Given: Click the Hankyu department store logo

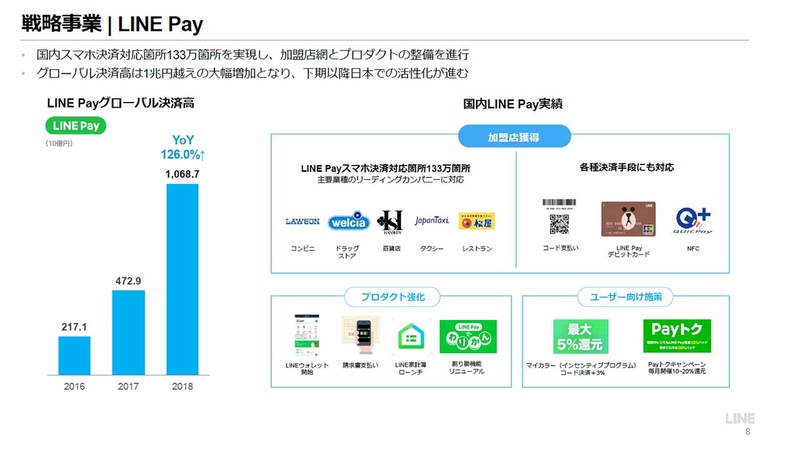Looking at the screenshot, I should point(391,222).
